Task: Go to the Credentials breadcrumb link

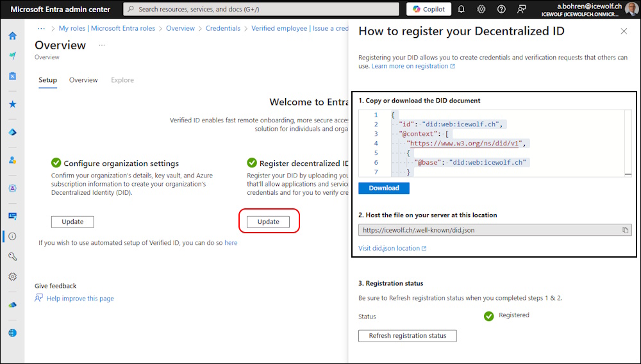Action: click(x=223, y=28)
